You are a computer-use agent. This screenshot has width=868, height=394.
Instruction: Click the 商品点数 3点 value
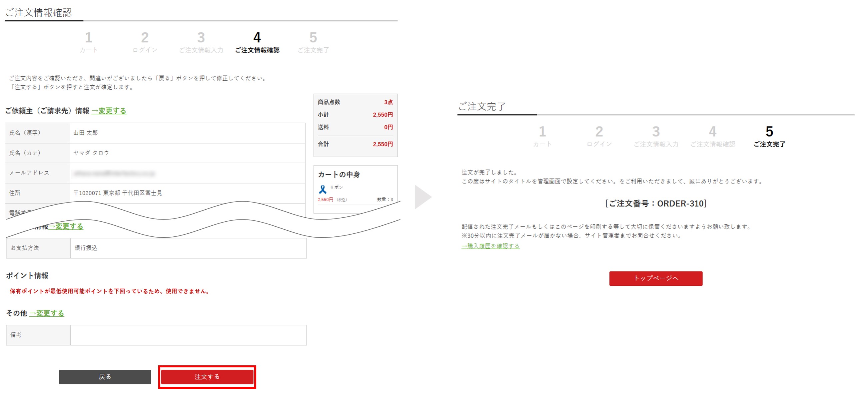tap(388, 102)
